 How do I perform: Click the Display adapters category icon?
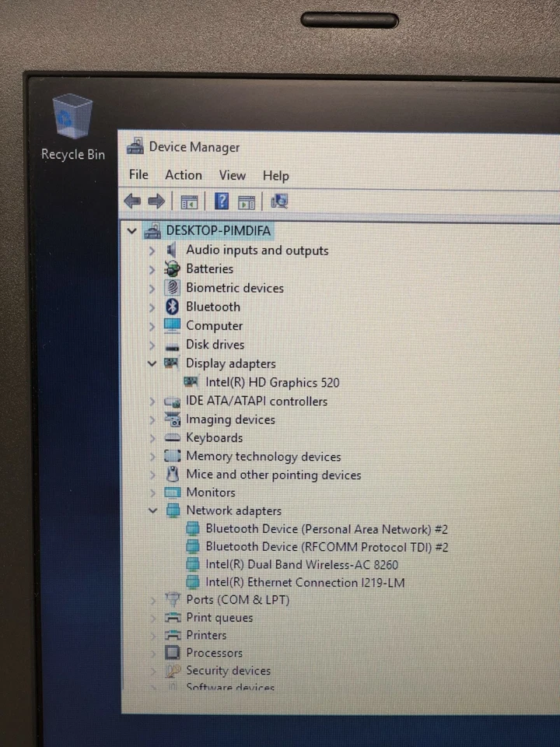point(171,363)
